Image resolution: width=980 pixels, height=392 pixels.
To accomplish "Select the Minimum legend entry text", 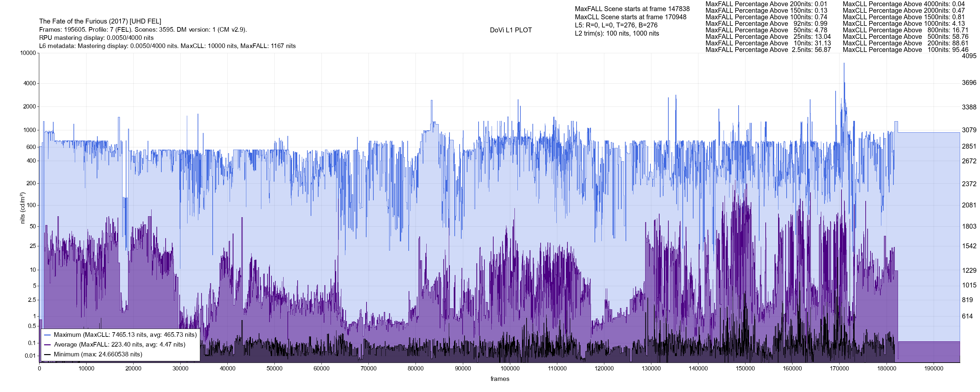I will (98, 354).
